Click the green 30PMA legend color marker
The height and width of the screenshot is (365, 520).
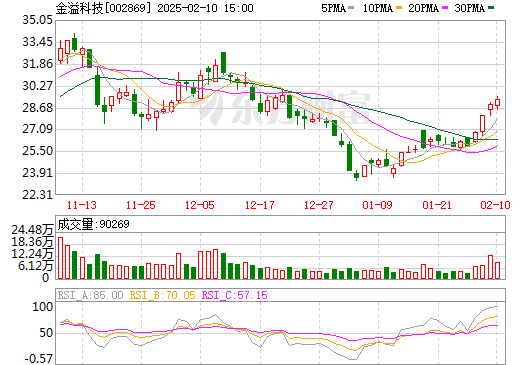[491, 8]
